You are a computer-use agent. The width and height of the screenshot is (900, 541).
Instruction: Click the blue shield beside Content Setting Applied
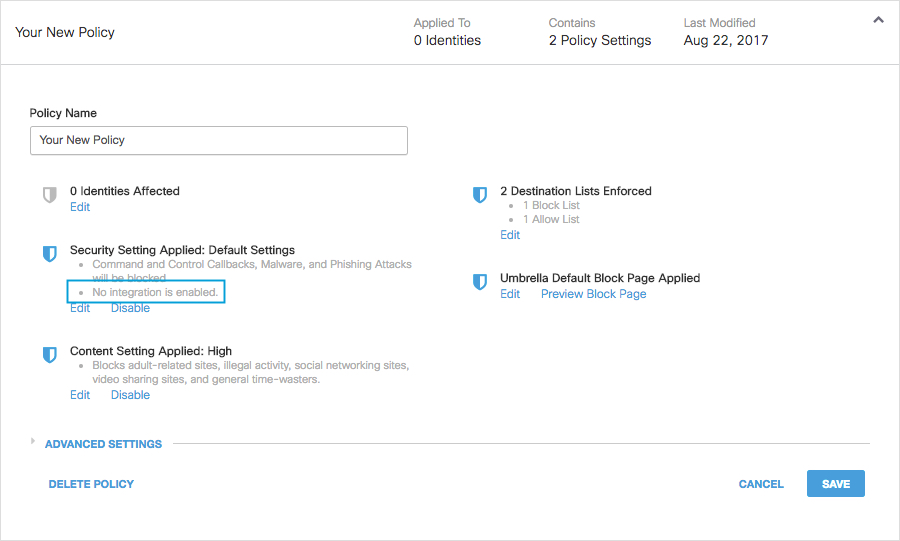[50, 355]
